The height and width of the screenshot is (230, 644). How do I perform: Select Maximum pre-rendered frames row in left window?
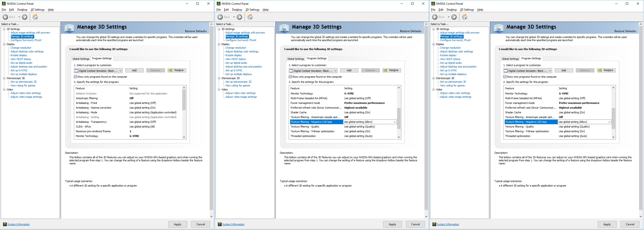tap(128, 131)
